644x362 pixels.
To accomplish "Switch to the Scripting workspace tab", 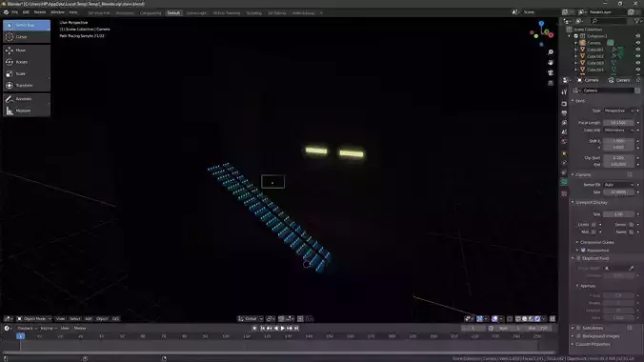I will (253, 13).
